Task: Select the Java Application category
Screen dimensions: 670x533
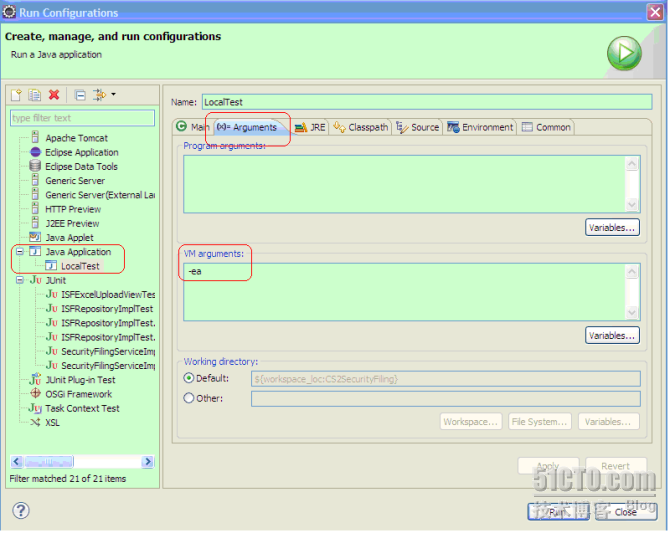Action: (78, 252)
